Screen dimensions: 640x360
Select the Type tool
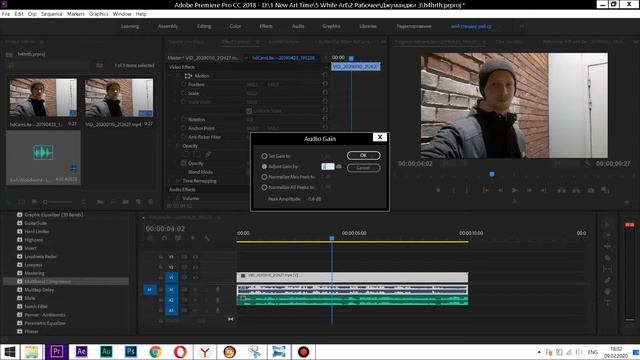(607, 302)
